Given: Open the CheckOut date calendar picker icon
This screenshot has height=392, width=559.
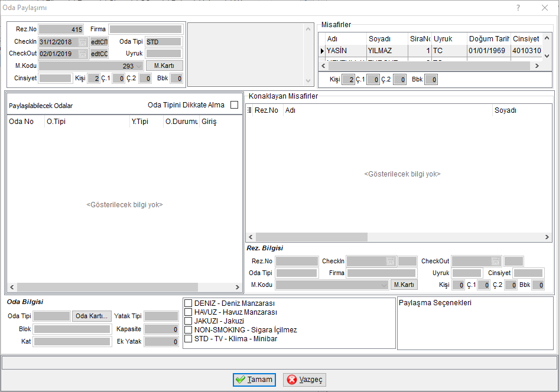Looking at the screenshot, I should point(82,54).
